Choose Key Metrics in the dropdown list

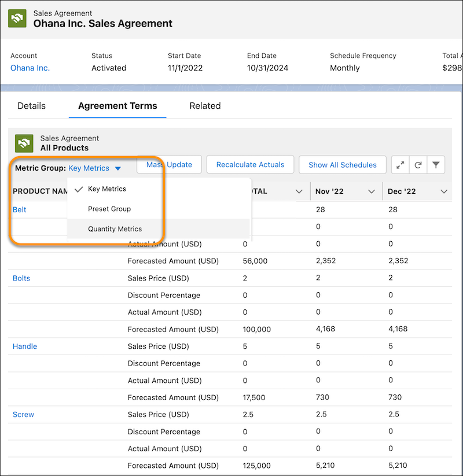tap(158, 189)
